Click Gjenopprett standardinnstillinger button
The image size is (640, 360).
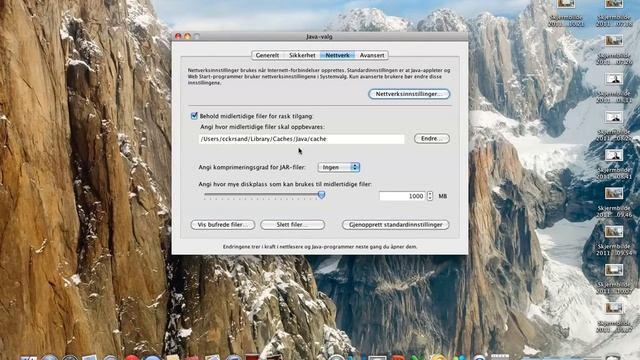pos(396,225)
